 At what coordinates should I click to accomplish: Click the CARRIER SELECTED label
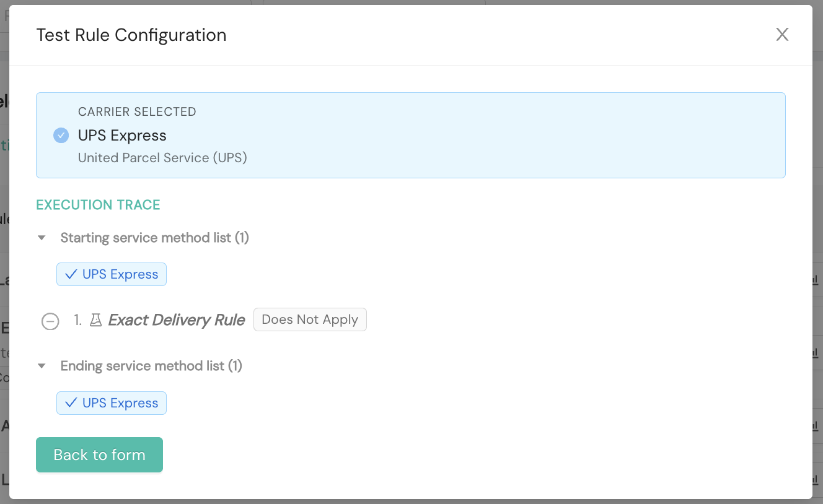137,112
